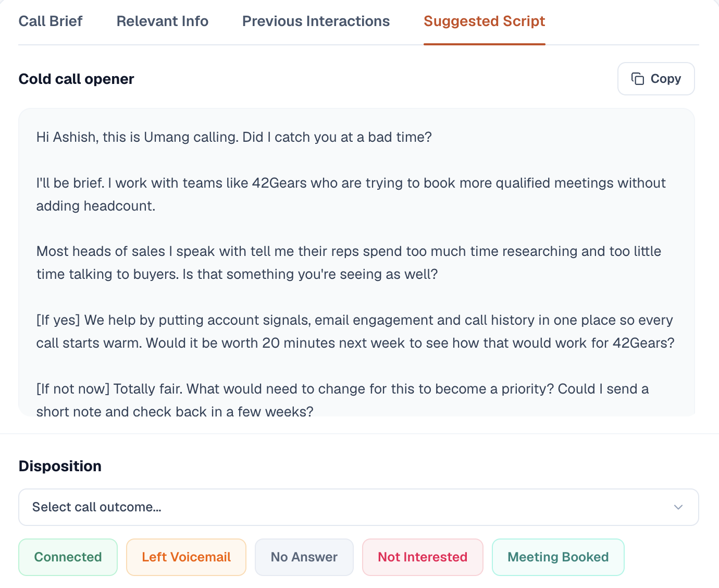The height and width of the screenshot is (588, 719).
Task: Click the greeting line "Hi Ashish, this is Umang calling"
Action: [x=137, y=137]
